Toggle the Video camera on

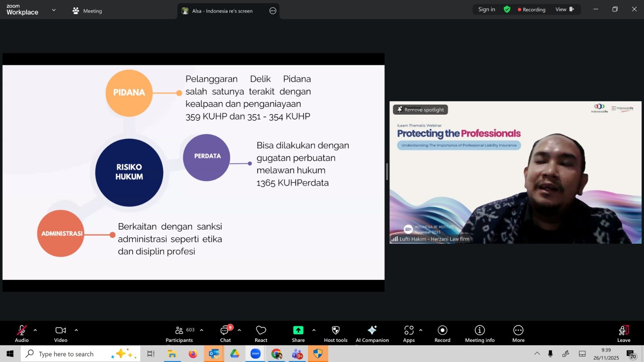point(61,334)
